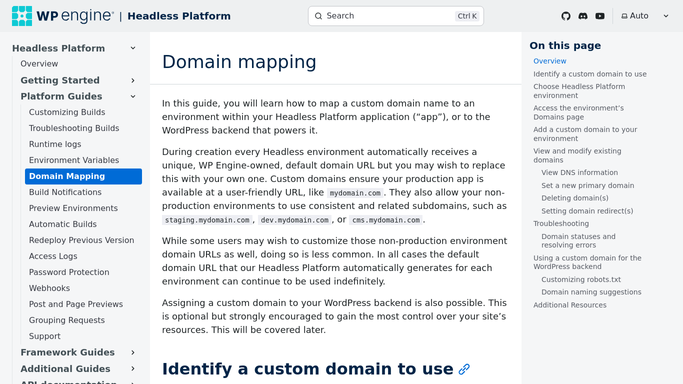Image resolution: width=683 pixels, height=384 pixels.
Task: Focus the Search input field
Action: pyautogui.click(x=396, y=16)
